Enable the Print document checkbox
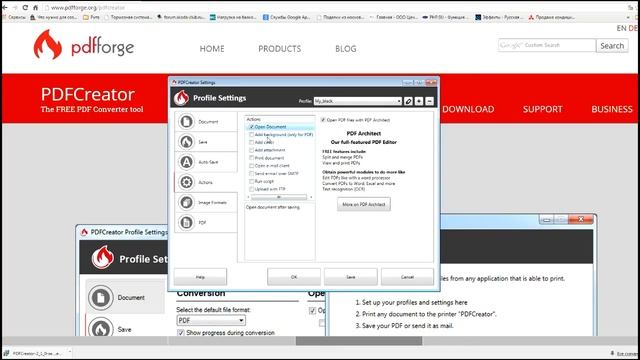The height and width of the screenshot is (360, 640). point(251,158)
